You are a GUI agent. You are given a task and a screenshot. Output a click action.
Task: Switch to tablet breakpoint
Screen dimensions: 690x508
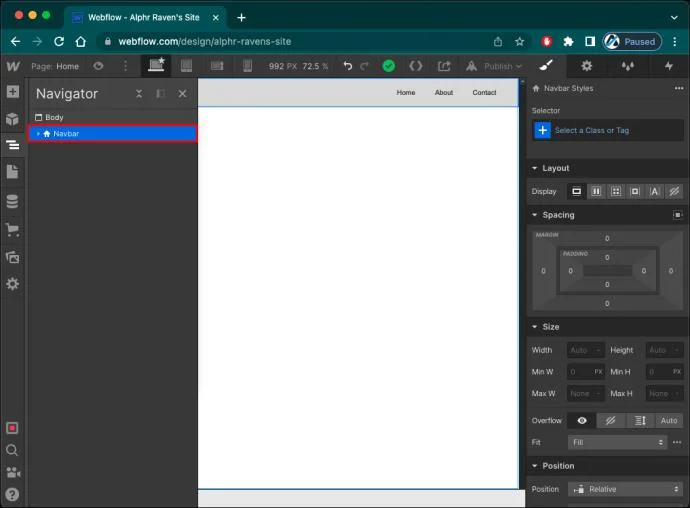point(187,66)
